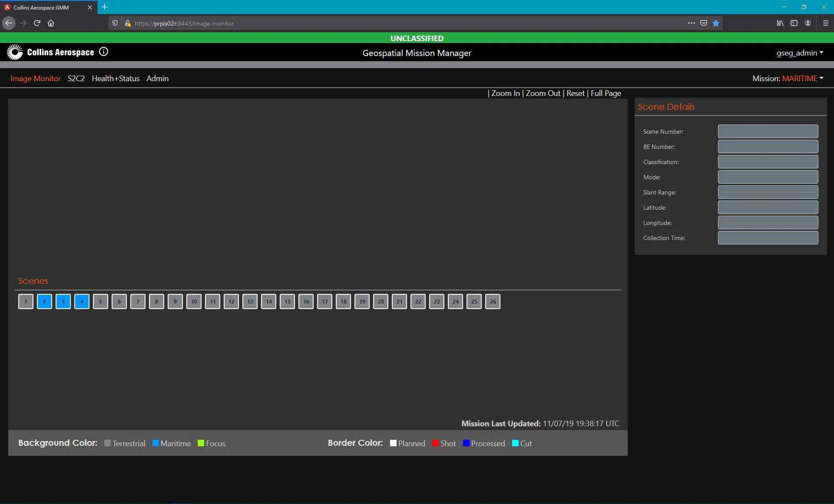Click the padlock connection warning icon
This screenshot has height=504, width=834.
[x=128, y=23]
